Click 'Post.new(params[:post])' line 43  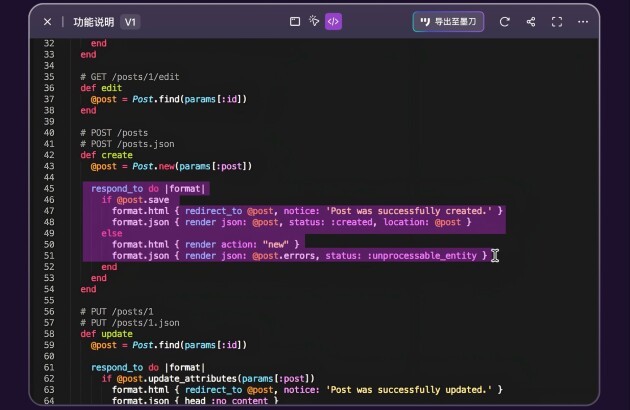(192, 166)
